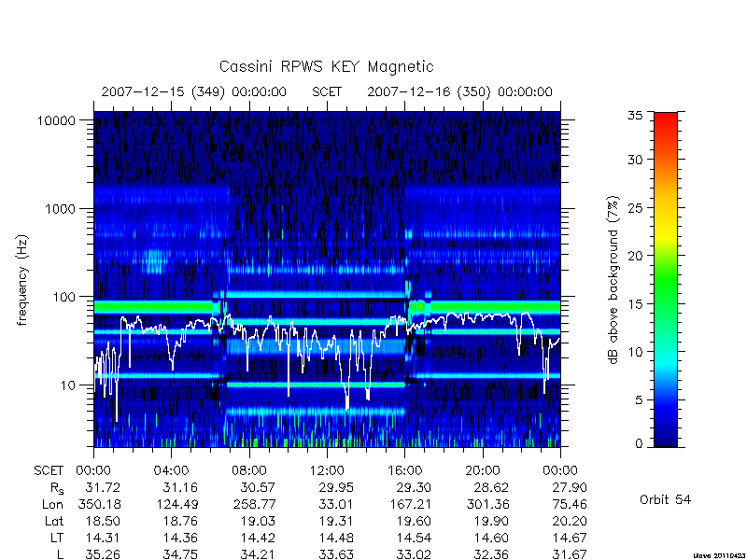Click the colorbar tick value 15
This screenshot has width=747, height=560.
635,304
